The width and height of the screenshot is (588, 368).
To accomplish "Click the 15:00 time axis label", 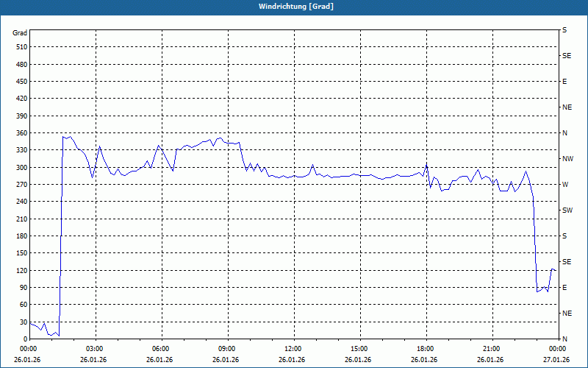I will pyautogui.click(x=359, y=348).
